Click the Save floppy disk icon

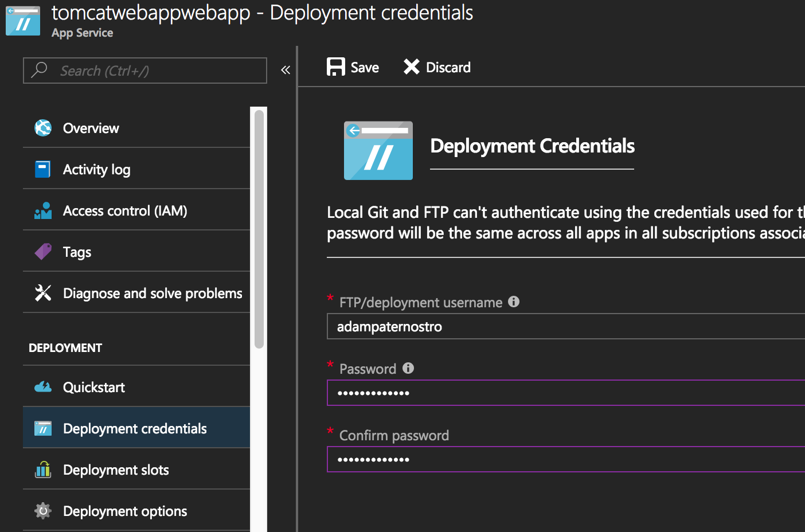point(336,67)
